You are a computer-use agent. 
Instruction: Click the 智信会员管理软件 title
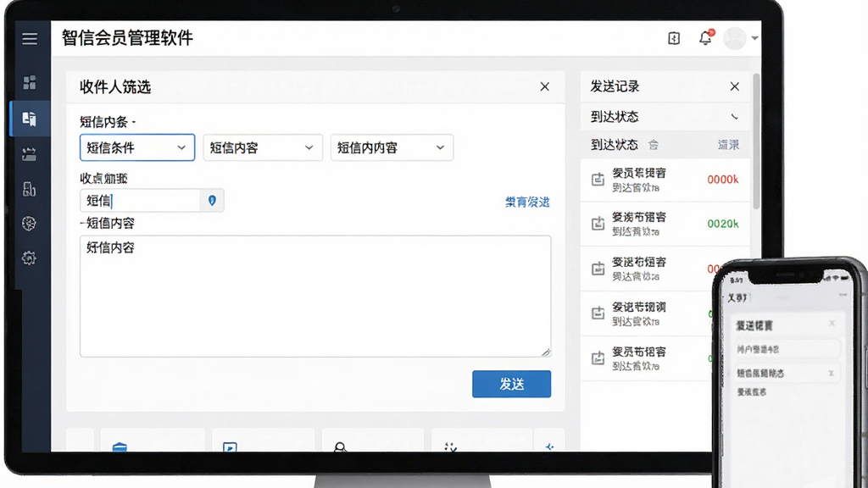click(x=127, y=38)
